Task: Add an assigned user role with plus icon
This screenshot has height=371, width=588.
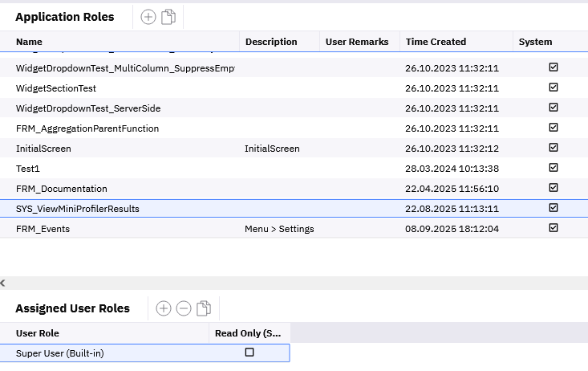Action: 164,308
